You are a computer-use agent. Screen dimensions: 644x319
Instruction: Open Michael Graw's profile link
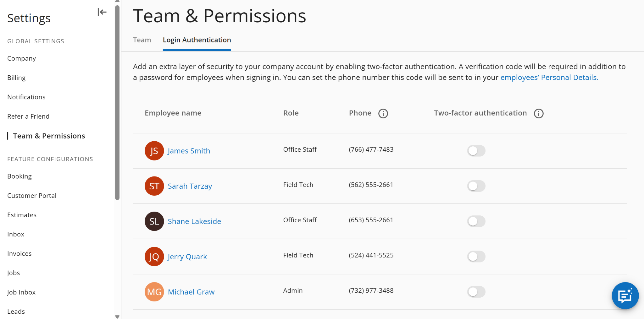[x=191, y=292]
